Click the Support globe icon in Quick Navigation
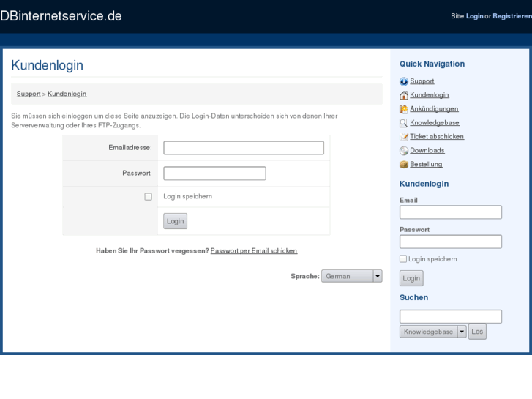The image size is (532, 399). [404, 81]
